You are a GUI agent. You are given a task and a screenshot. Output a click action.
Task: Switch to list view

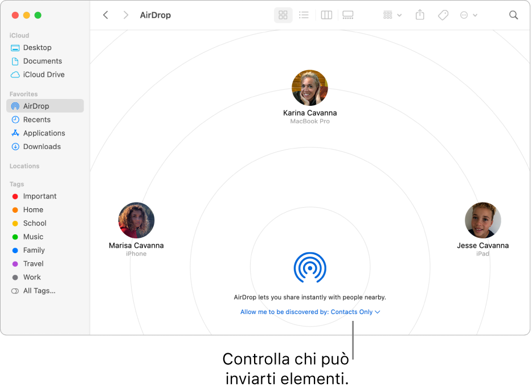(304, 15)
